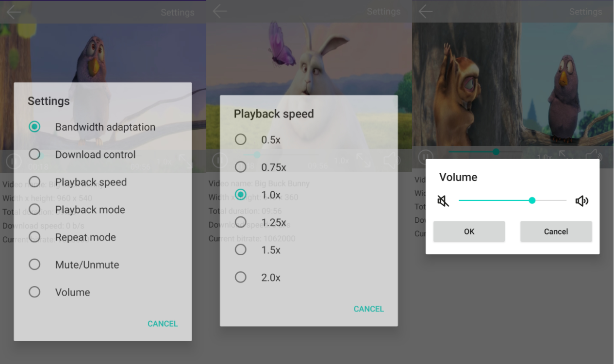
Task: Tap Settings title in left screen header
Action: pyautogui.click(x=178, y=13)
